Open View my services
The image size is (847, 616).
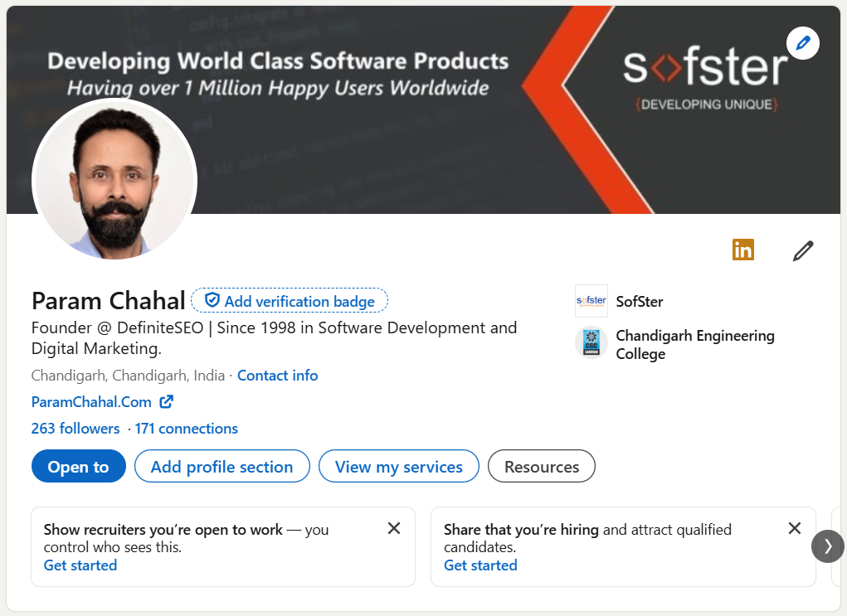(x=398, y=466)
